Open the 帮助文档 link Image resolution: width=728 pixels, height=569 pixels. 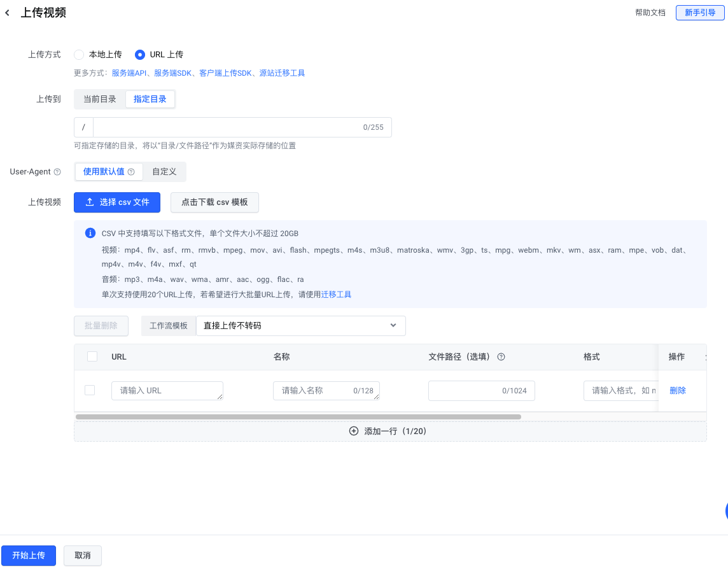point(650,13)
